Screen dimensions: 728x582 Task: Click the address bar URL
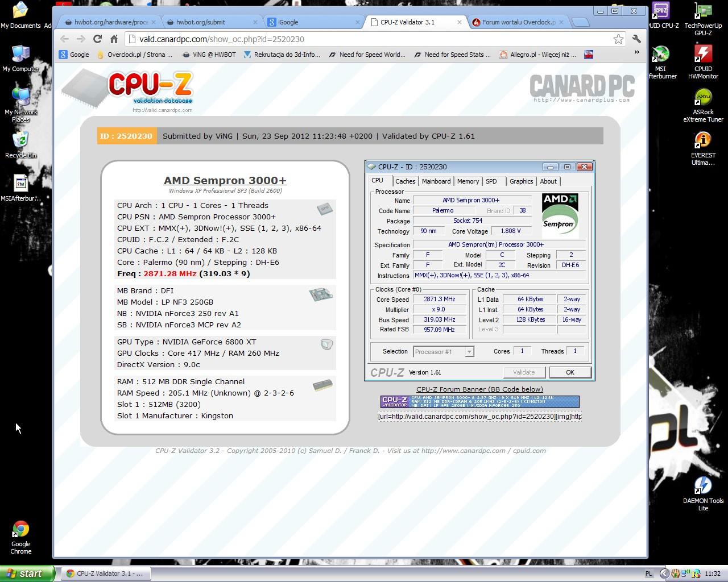pos(222,39)
